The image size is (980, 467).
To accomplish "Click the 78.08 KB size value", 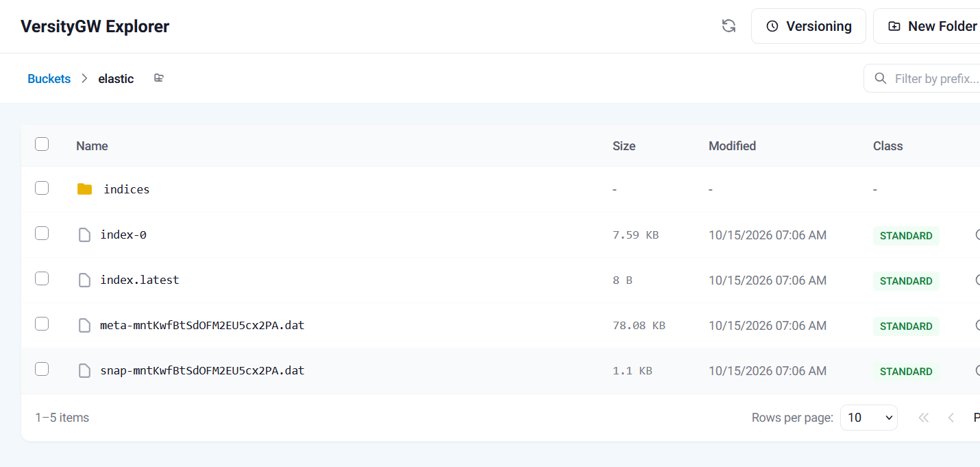I will point(639,325).
